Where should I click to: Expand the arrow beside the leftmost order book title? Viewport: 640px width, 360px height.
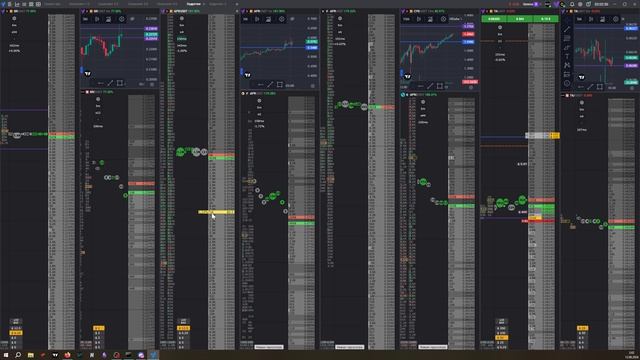pos(7,11)
